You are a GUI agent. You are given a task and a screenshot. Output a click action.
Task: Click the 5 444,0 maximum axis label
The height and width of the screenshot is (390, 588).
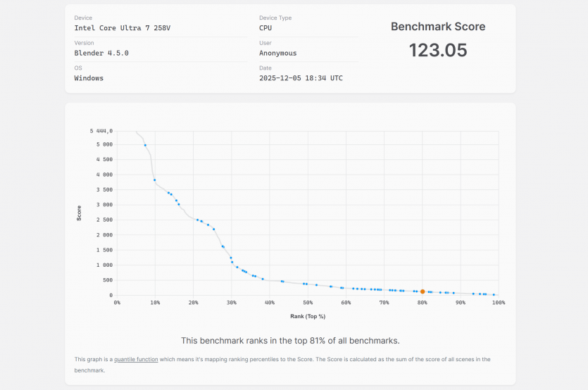tap(101, 131)
